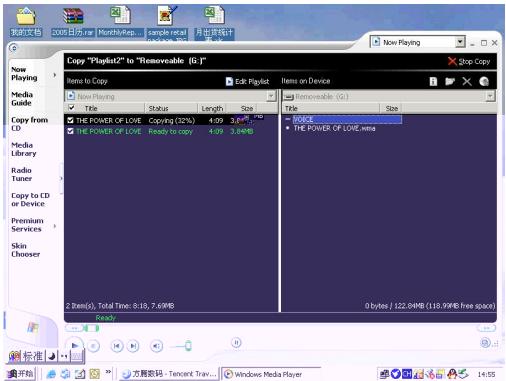Select the 月出货统计 Excel file on desktop
Screen dimensions: 506x381
214,23
